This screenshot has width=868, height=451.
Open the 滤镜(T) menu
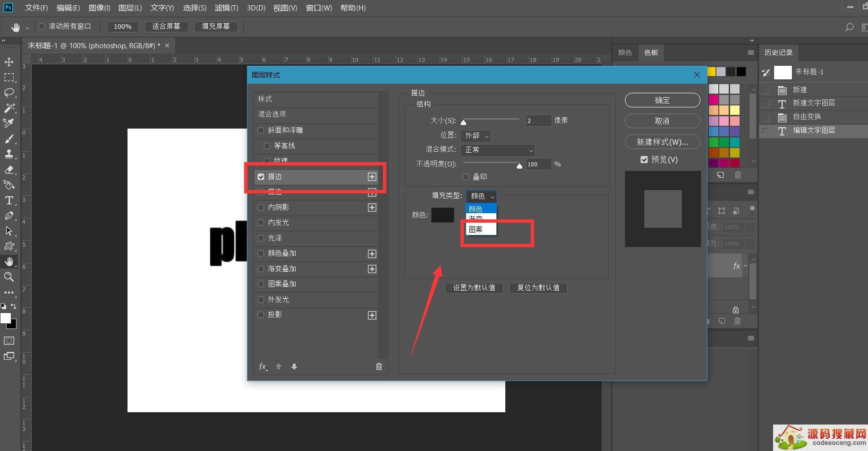coord(226,8)
